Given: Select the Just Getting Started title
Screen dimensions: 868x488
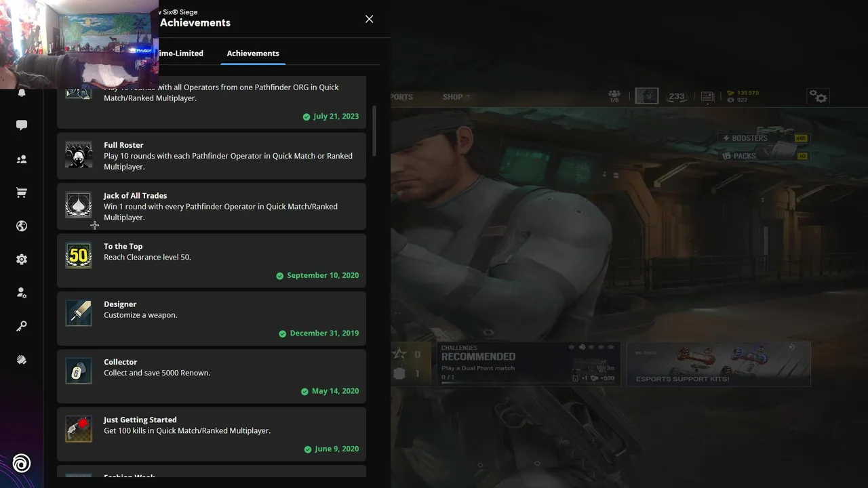Looking at the screenshot, I should [140, 420].
